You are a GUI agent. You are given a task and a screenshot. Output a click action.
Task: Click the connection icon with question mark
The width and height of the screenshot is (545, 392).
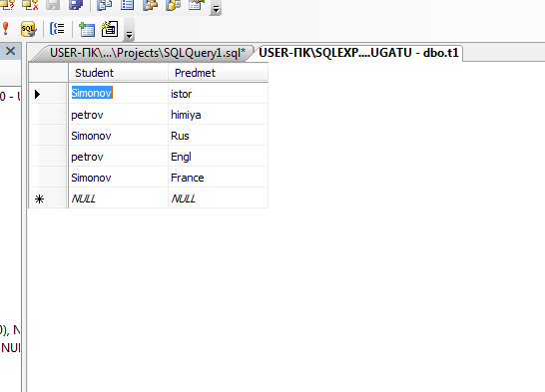[x=8, y=5]
